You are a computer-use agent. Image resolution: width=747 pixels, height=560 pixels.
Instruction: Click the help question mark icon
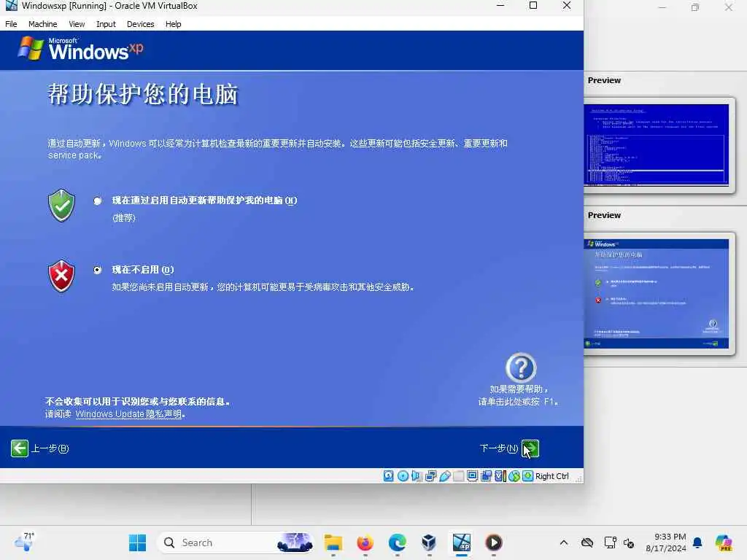(x=521, y=367)
